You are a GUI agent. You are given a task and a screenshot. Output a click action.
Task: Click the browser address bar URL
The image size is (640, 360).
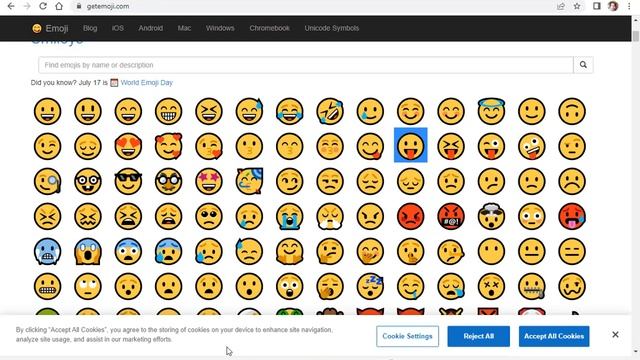click(108, 6)
